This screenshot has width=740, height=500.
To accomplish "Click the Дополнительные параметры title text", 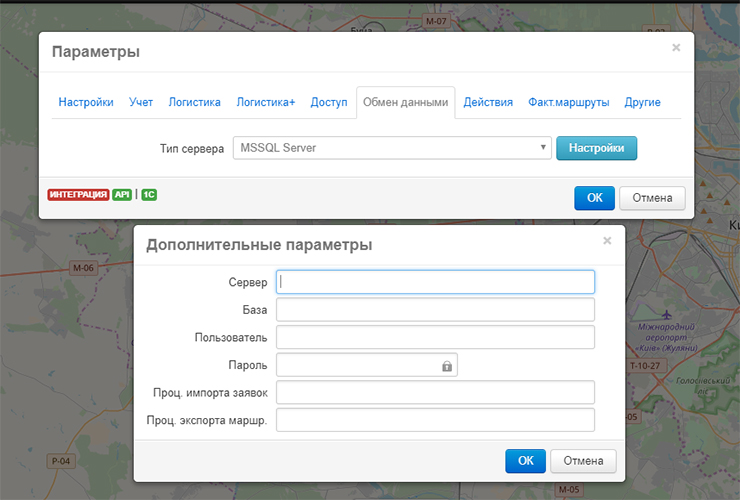I will click(x=259, y=245).
